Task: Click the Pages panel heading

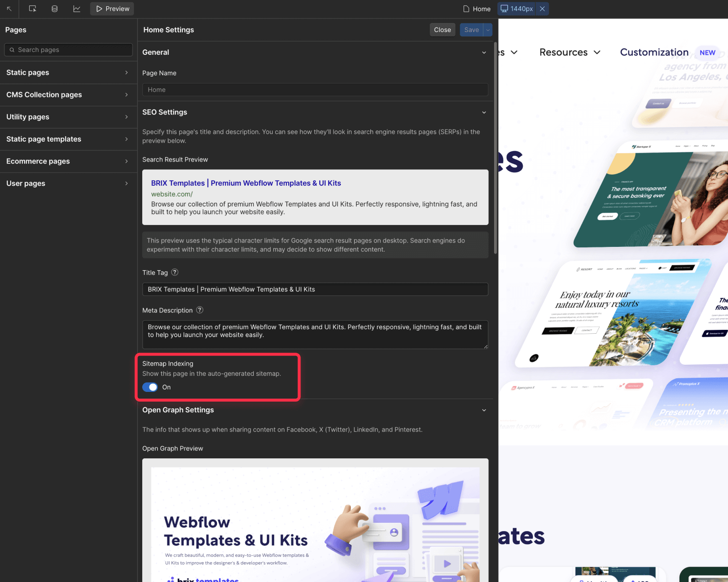Action: [16, 30]
